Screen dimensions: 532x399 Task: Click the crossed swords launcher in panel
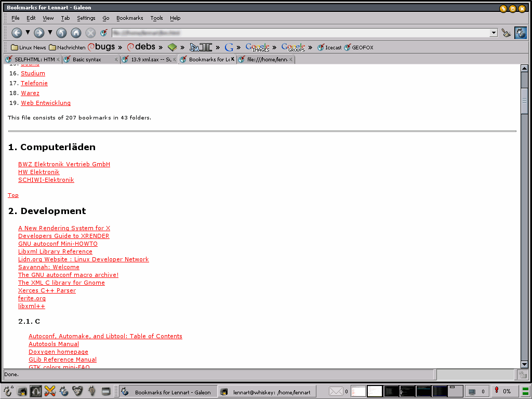(x=50, y=392)
